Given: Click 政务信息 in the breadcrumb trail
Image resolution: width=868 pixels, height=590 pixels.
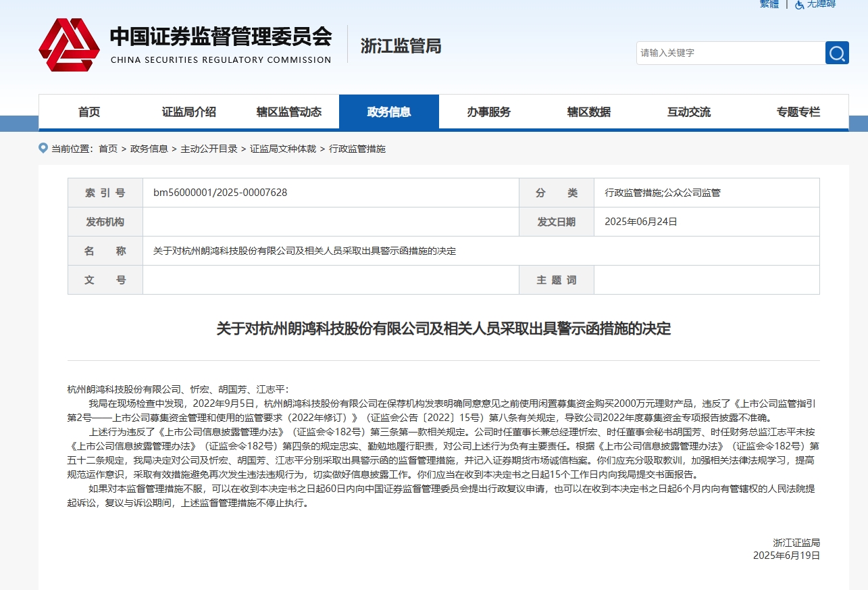Looking at the screenshot, I should [x=149, y=149].
